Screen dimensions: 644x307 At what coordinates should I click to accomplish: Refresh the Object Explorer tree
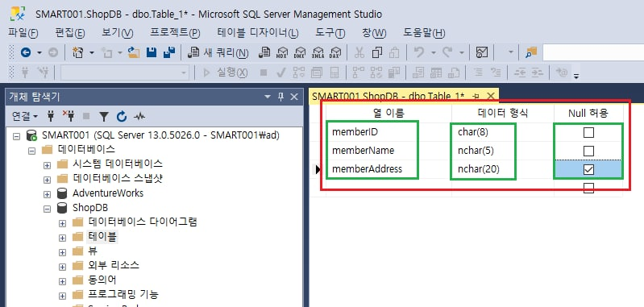(122, 117)
